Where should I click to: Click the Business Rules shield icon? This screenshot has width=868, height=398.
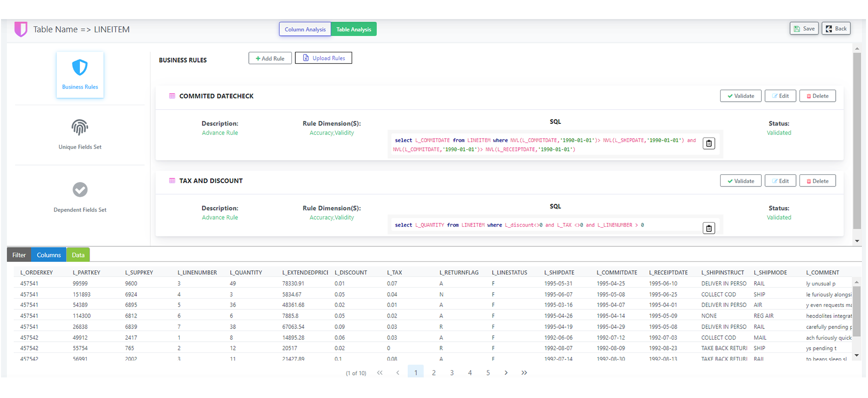pyautogui.click(x=80, y=68)
